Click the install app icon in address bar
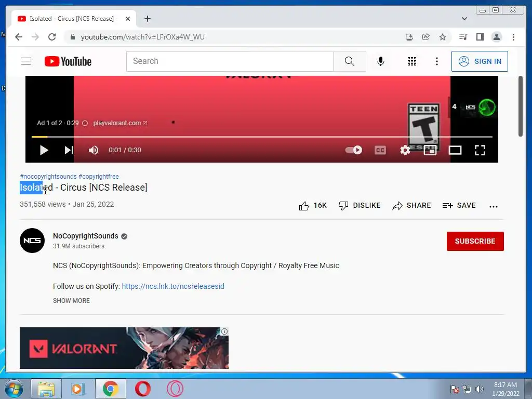Image resolution: width=532 pixels, height=399 pixels. [409, 37]
